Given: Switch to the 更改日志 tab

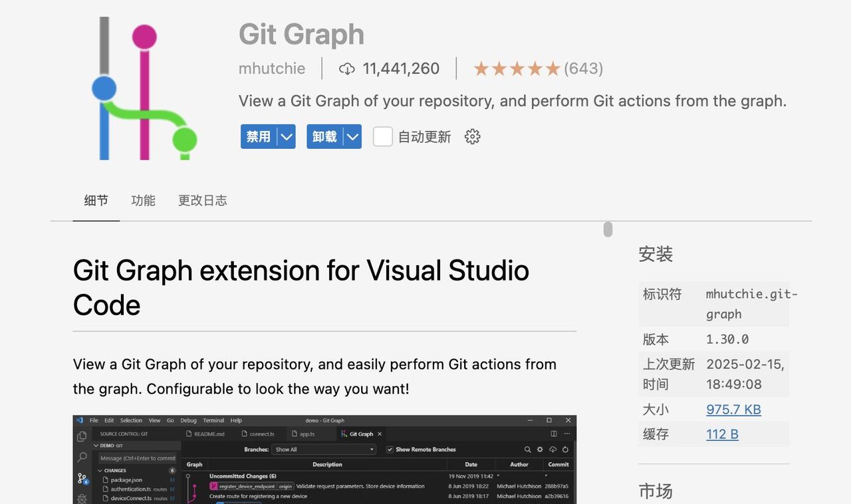Looking at the screenshot, I should (x=202, y=200).
